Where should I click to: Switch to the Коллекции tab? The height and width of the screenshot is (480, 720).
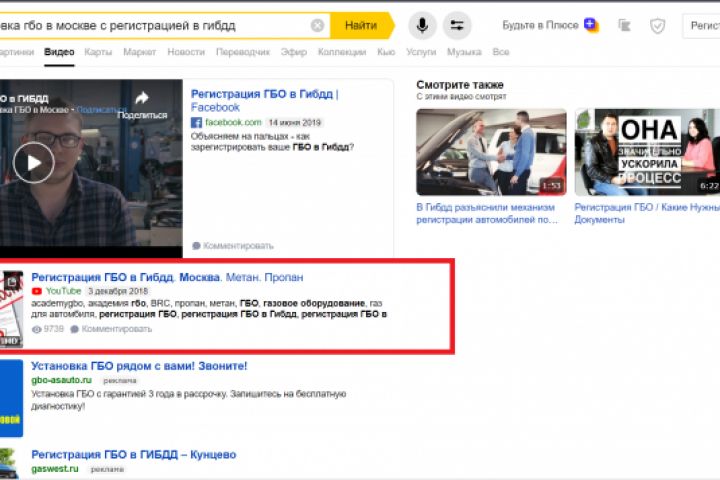(342, 52)
